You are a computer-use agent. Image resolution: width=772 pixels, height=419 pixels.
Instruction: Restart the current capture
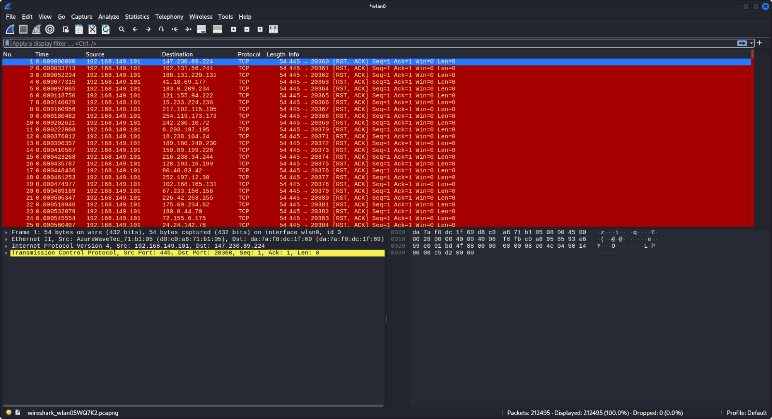(x=35, y=29)
